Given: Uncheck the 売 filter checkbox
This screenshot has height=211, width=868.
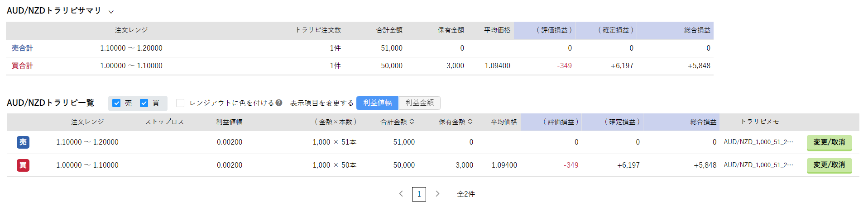Looking at the screenshot, I should (116, 103).
